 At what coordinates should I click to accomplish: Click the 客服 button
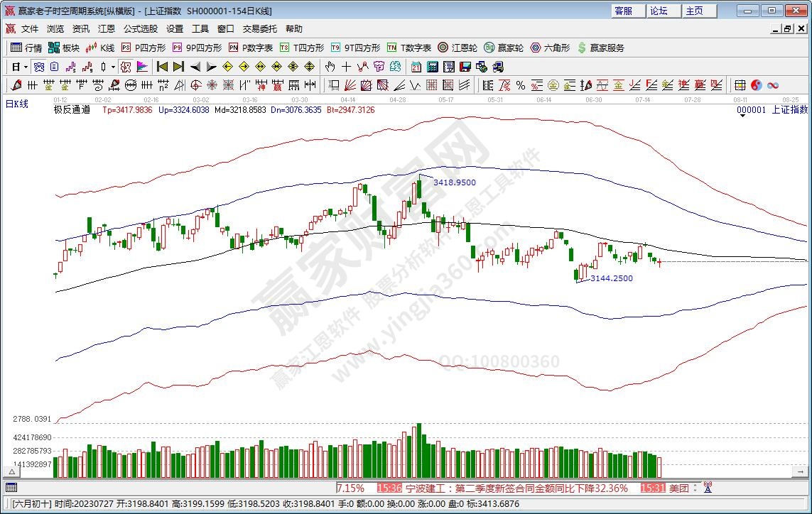[623, 11]
